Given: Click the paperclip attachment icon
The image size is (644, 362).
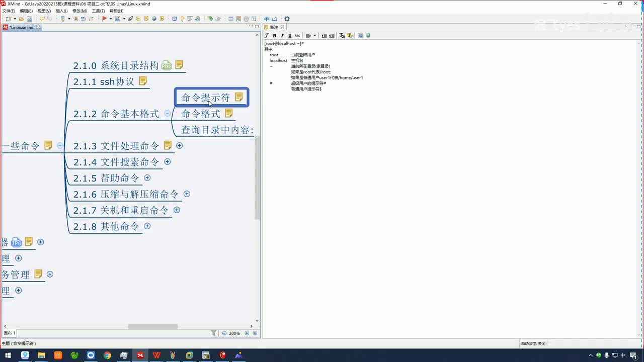Looking at the screenshot, I should pyautogui.click(x=130, y=19).
